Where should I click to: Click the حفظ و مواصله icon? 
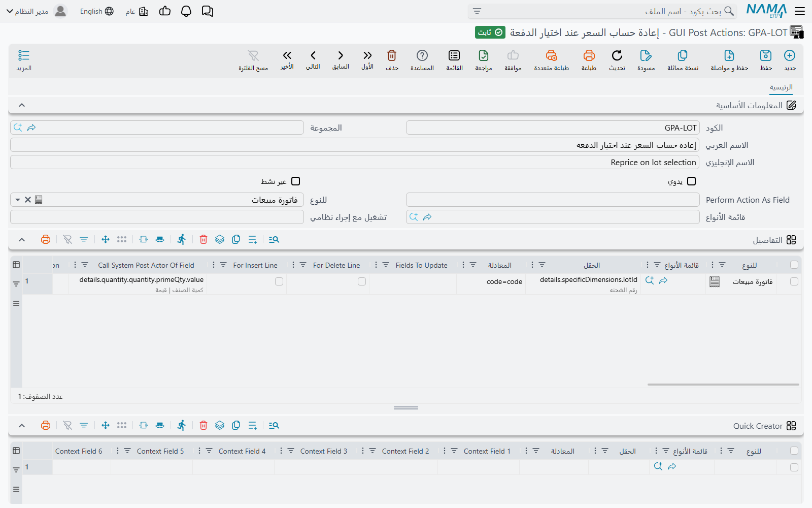point(729,55)
